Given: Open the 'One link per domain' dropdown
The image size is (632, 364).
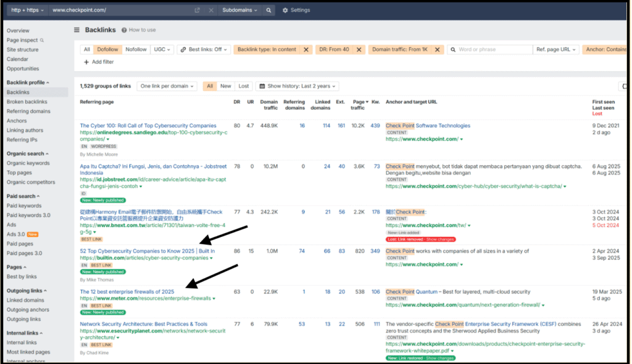Looking at the screenshot, I should point(168,86).
